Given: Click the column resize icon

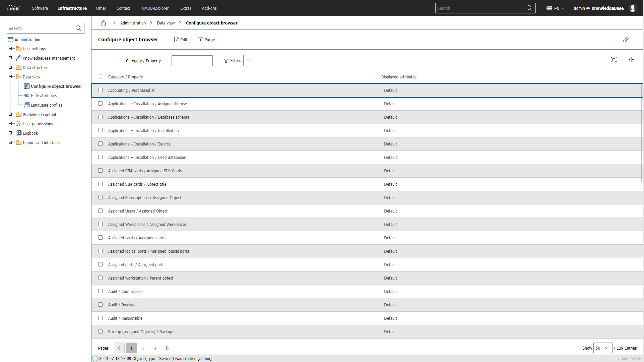Looking at the screenshot, I should point(631,60).
